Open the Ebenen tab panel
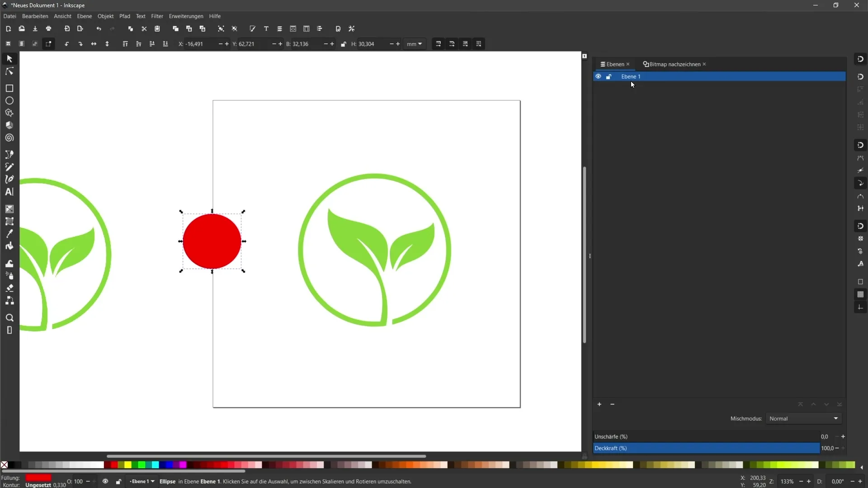 point(613,64)
